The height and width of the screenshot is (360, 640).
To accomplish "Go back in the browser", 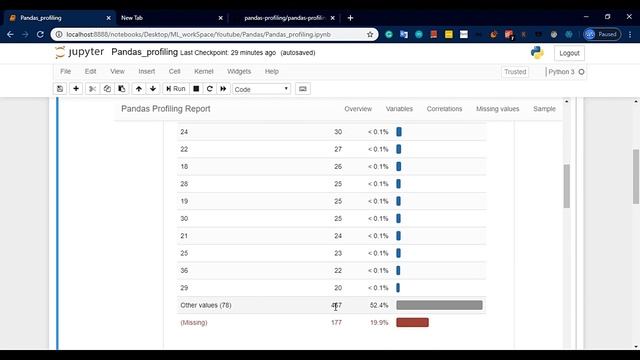I will click(x=10, y=35).
